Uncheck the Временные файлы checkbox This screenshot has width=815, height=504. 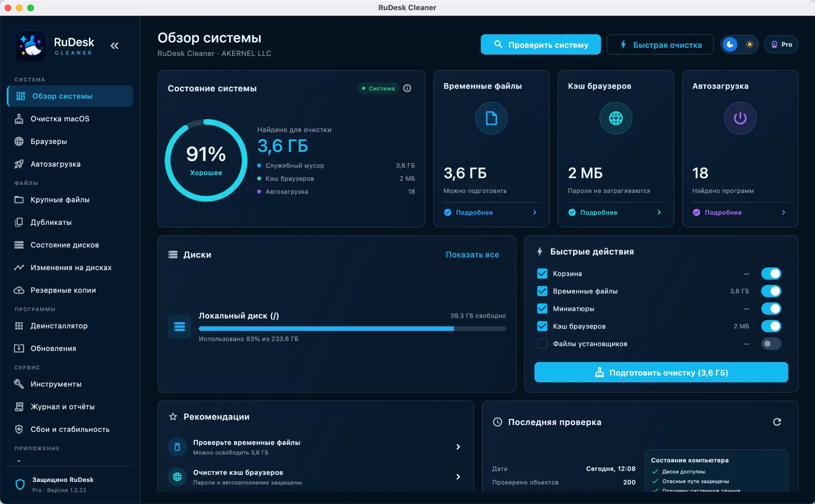tap(542, 291)
